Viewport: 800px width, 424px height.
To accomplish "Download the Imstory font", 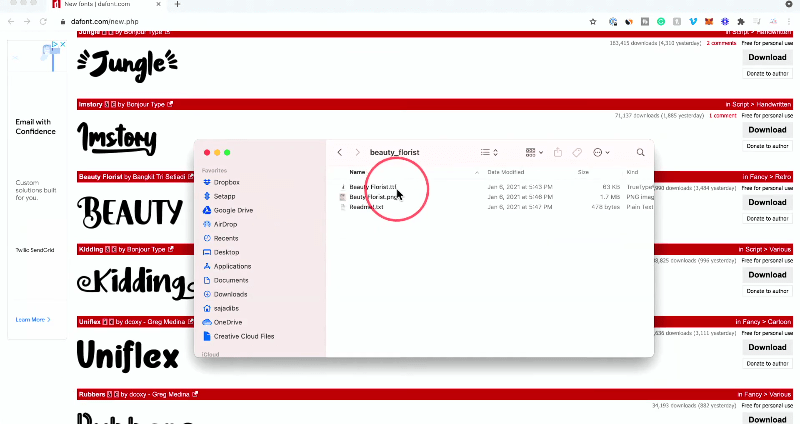I will tap(767, 130).
